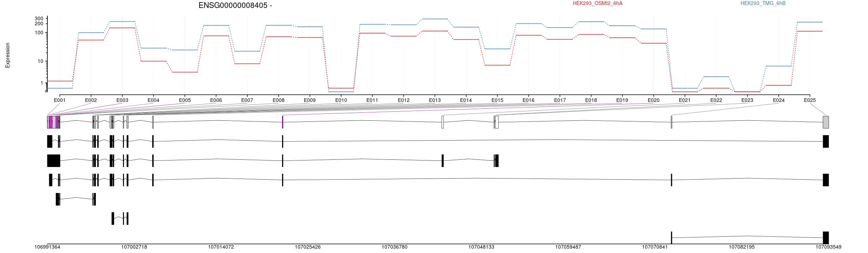Click exon label E013
The image size is (868, 253).
[x=435, y=100]
